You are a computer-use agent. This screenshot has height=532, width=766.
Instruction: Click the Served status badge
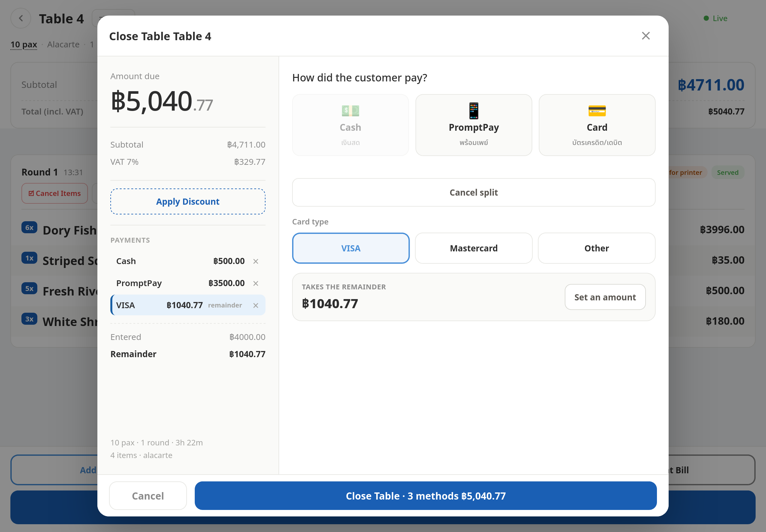(x=728, y=172)
